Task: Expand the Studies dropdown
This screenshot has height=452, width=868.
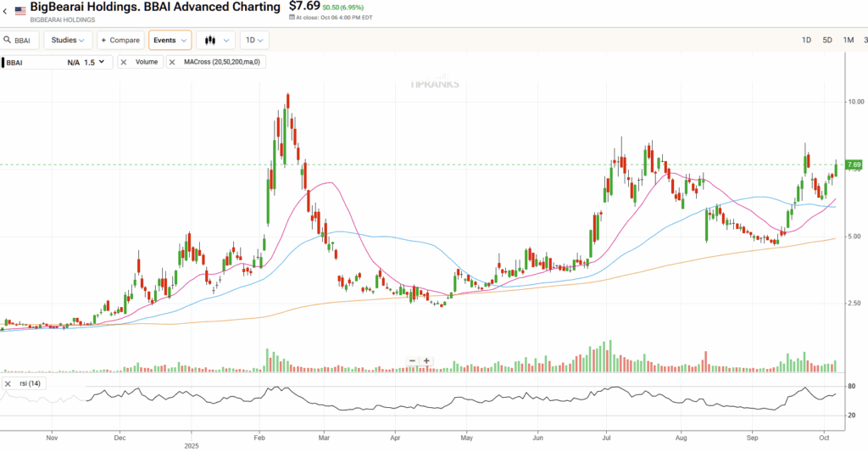Action: point(68,40)
